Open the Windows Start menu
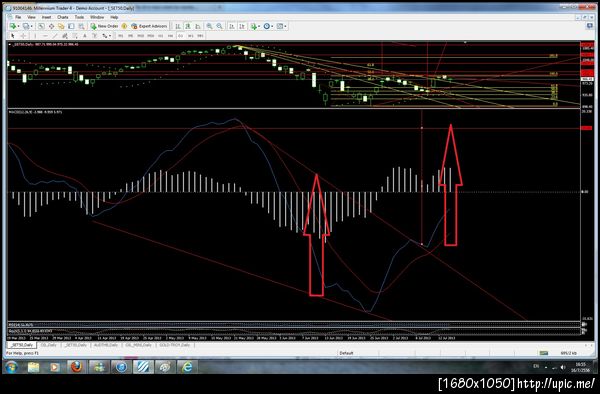The image size is (600, 394). pos(11,367)
